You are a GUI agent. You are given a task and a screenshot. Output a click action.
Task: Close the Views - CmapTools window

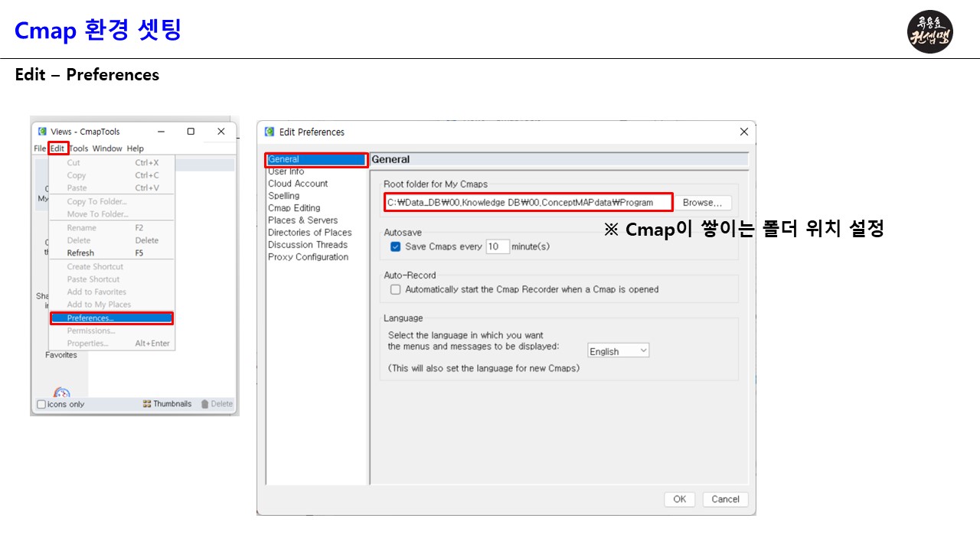221,132
